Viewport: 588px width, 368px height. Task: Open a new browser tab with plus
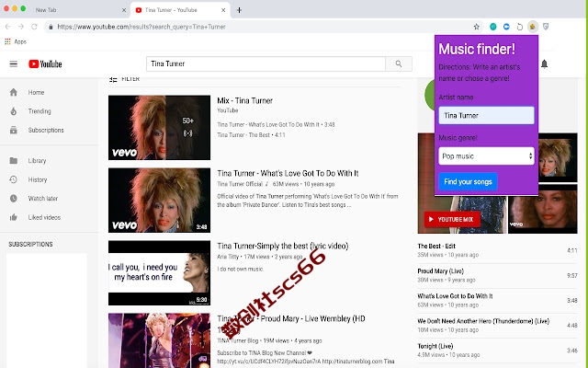point(239,10)
